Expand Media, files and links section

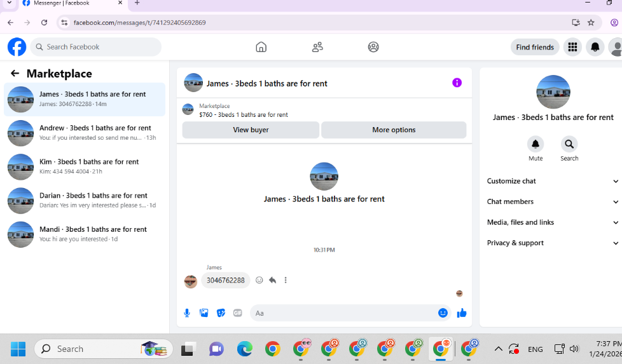pyautogui.click(x=552, y=222)
